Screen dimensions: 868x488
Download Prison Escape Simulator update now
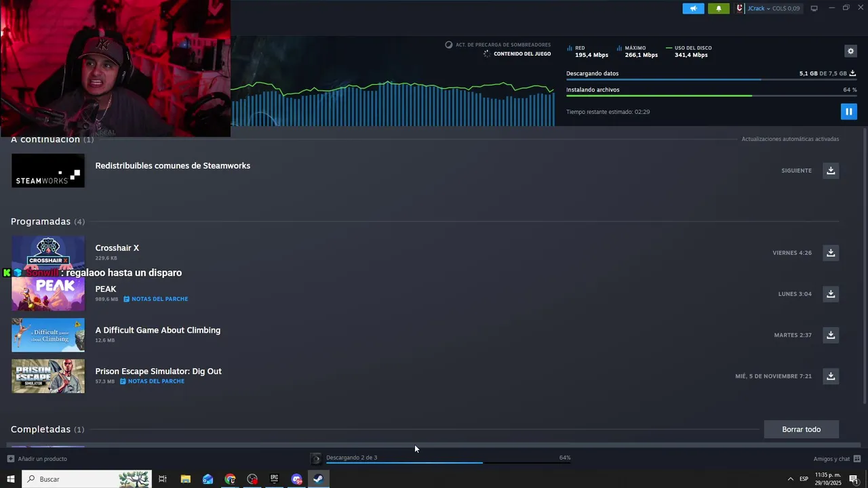pos(831,375)
